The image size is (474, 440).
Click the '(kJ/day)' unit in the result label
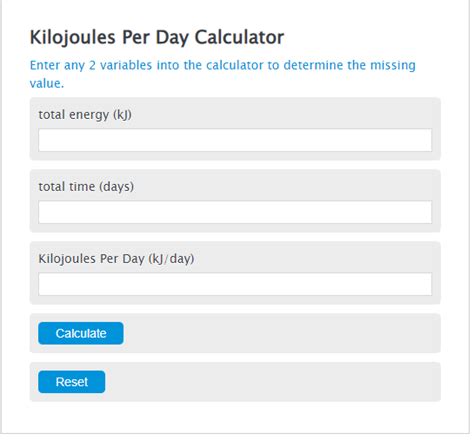[171, 259]
